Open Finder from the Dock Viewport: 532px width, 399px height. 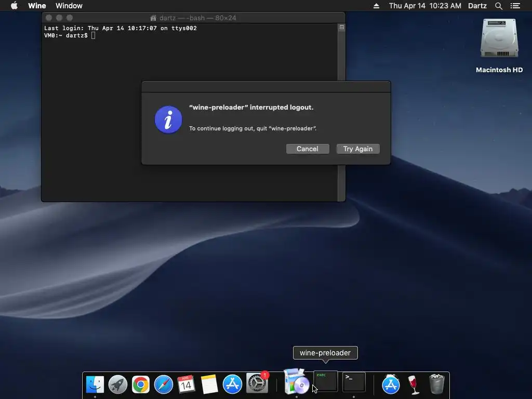95,384
